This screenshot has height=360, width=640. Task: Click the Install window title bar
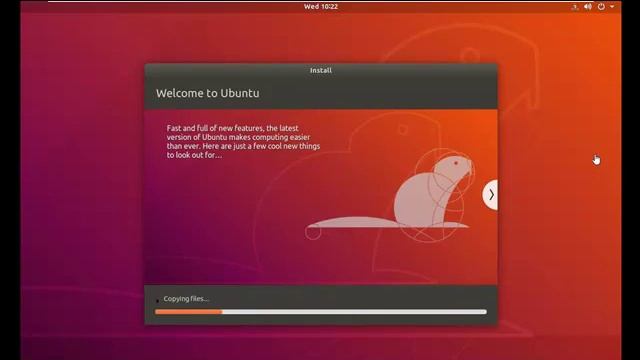pos(321,70)
